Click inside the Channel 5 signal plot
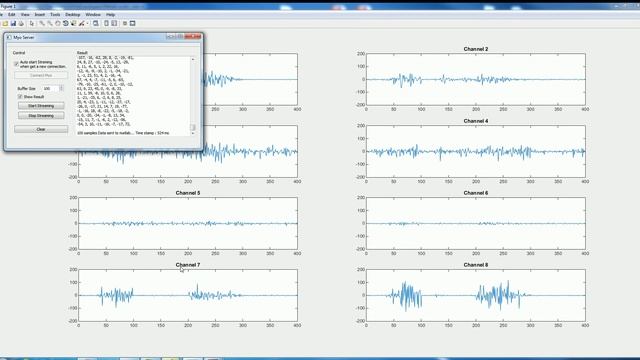Viewport: 640px width, 360px height. [x=188, y=223]
